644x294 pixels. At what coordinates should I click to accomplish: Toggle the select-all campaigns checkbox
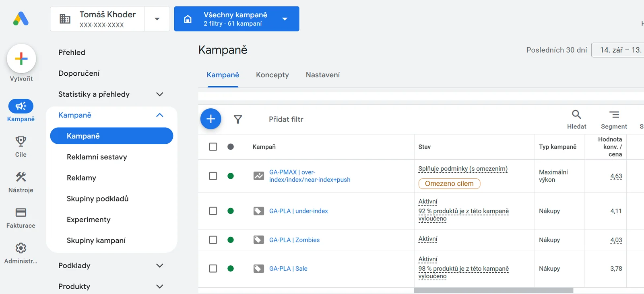213,147
